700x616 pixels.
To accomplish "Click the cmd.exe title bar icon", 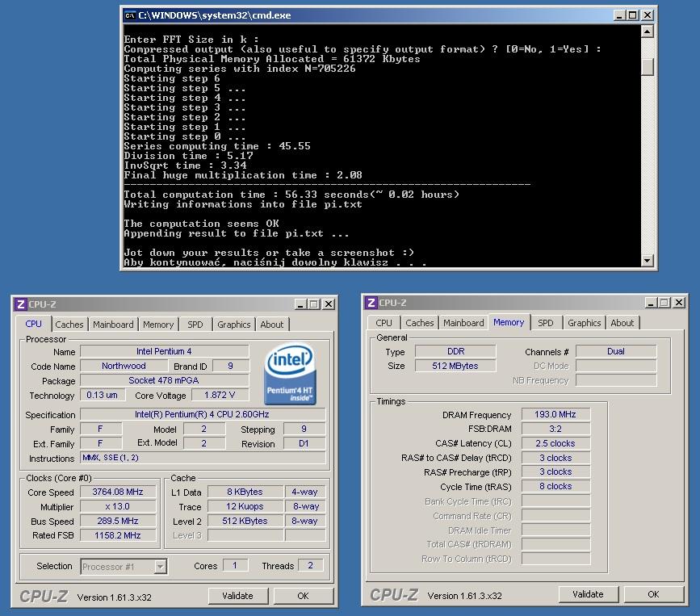I will tap(130, 15).
